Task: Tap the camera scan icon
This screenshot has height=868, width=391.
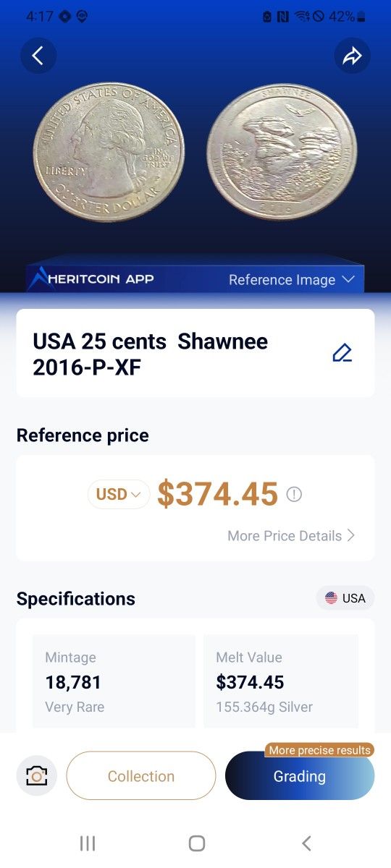Action: click(x=35, y=775)
